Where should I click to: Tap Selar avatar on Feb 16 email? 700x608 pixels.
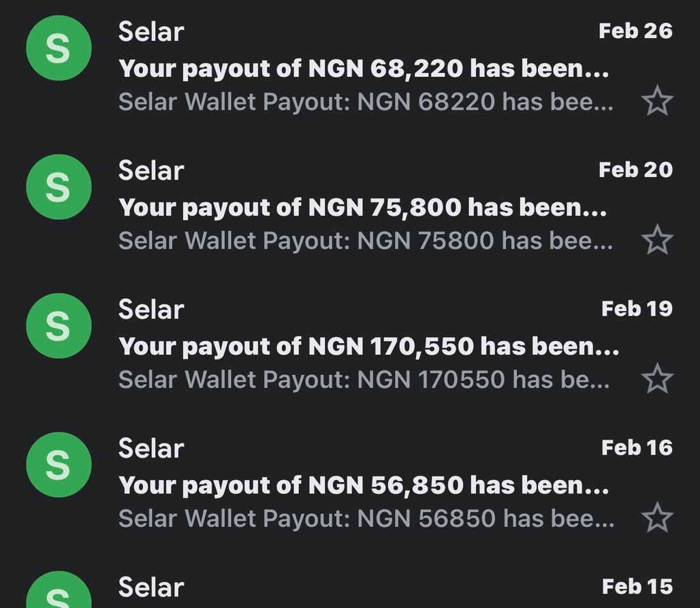pos(59,465)
